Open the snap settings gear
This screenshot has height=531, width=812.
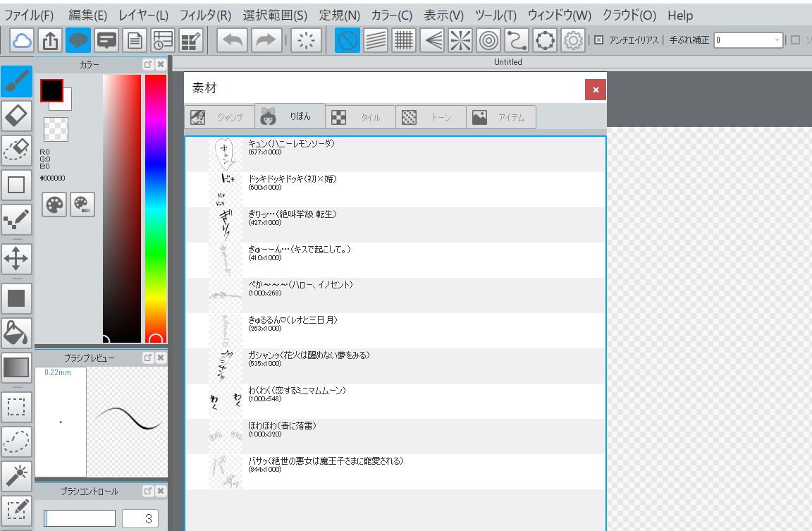[x=574, y=40]
